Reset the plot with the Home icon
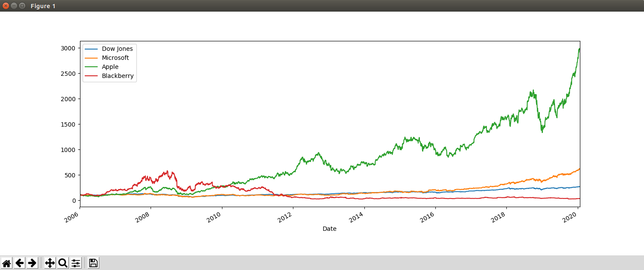Screen dimensions: 644x270 pos(6,263)
